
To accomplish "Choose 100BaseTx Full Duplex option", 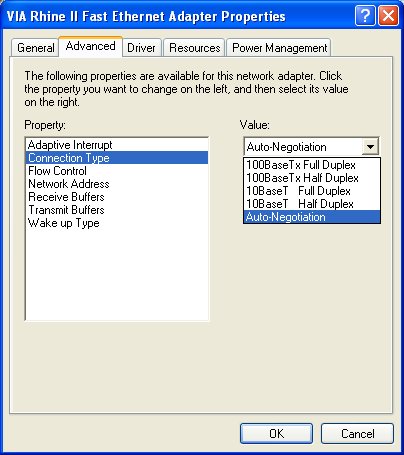I will [x=312, y=165].
